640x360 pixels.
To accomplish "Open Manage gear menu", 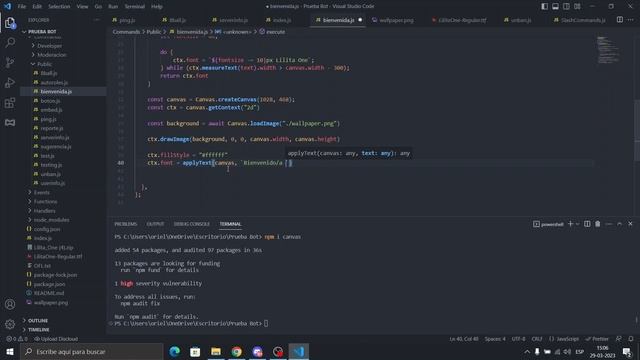I will 10,324.
